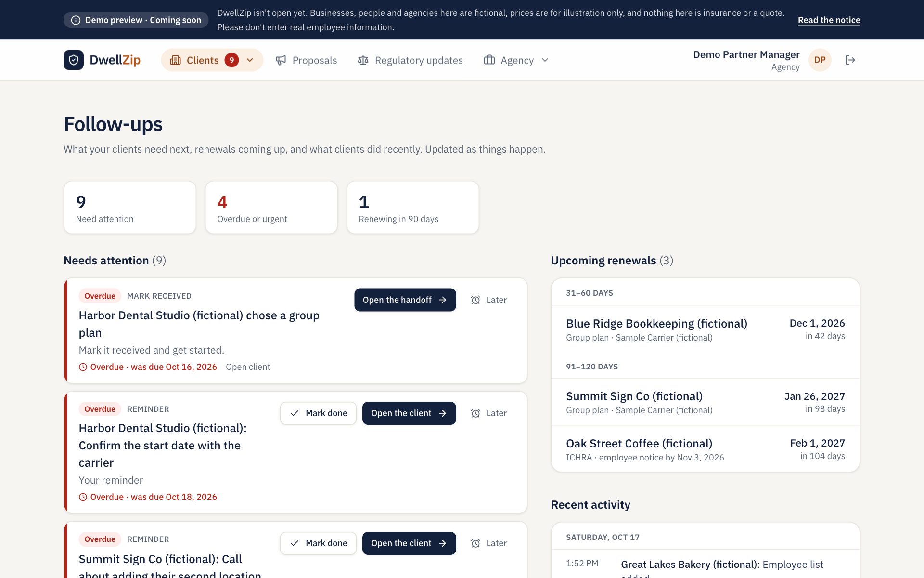Screen dimensions: 924x578
Task: Click the Great Lakes Bakery activity entry
Action: (706, 565)
